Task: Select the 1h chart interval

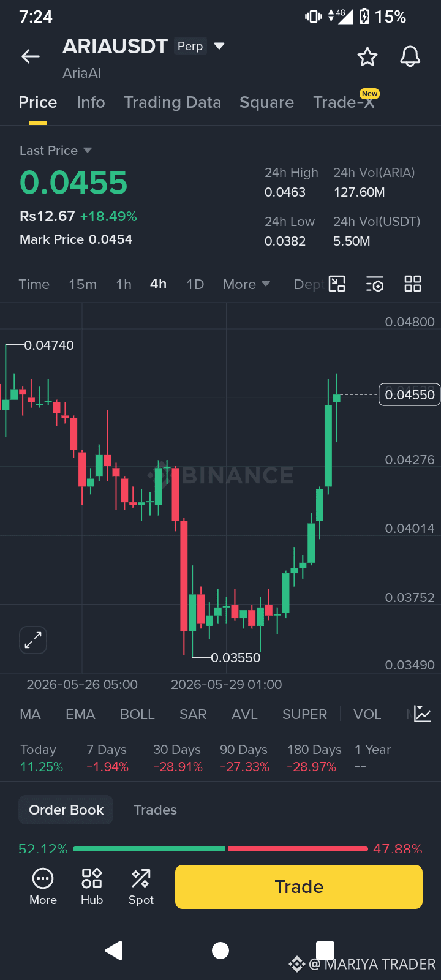Action: (x=124, y=284)
